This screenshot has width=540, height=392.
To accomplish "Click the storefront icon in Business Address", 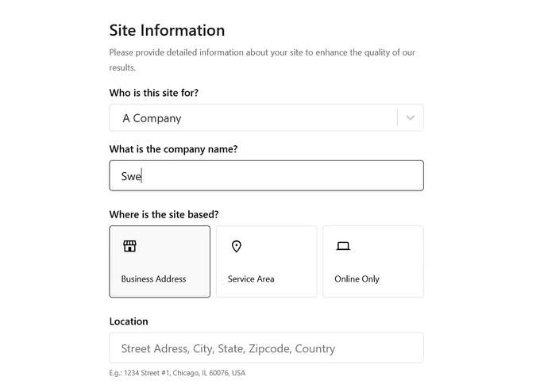I will (x=129, y=246).
